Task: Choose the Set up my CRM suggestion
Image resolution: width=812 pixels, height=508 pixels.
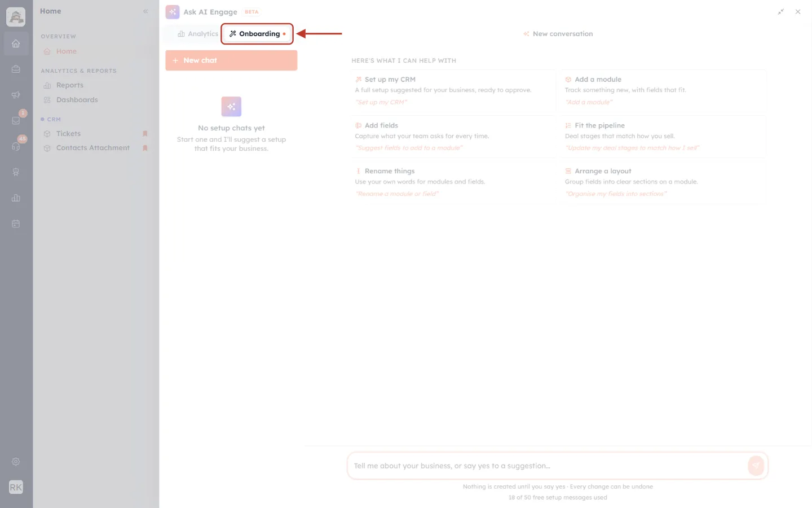Action: pyautogui.click(x=453, y=91)
